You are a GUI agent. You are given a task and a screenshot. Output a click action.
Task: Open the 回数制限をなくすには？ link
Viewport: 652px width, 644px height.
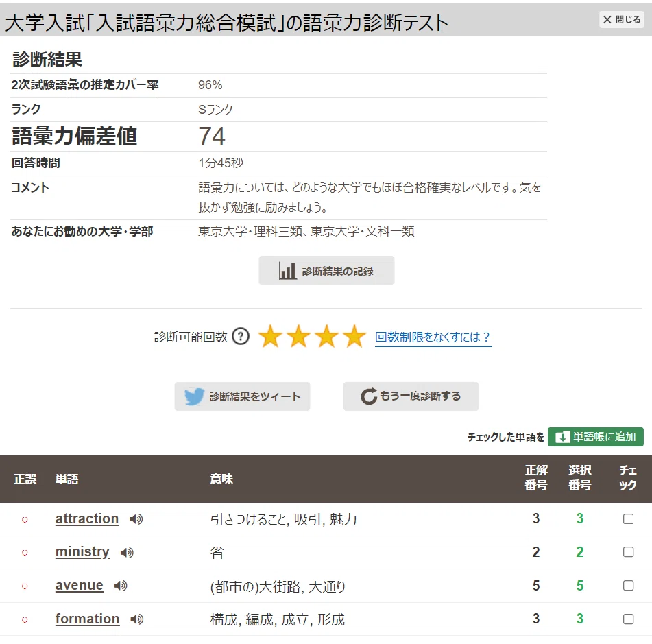(433, 337)
